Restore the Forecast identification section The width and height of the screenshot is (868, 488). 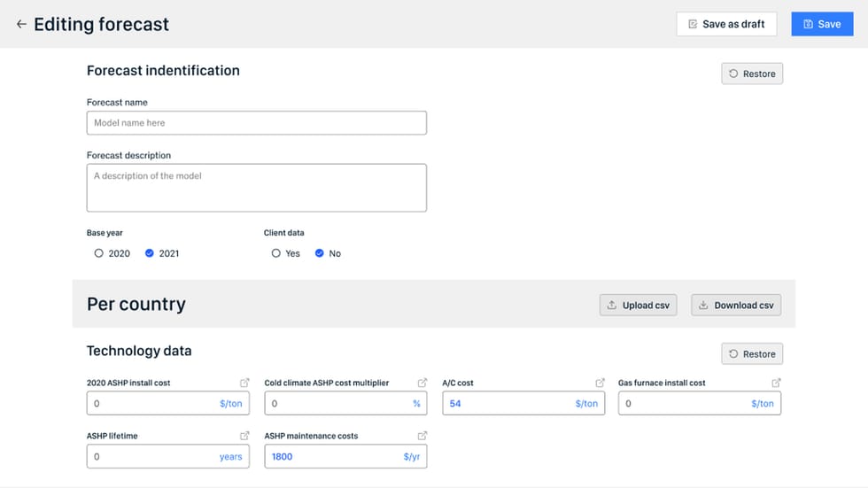[752, 74]
